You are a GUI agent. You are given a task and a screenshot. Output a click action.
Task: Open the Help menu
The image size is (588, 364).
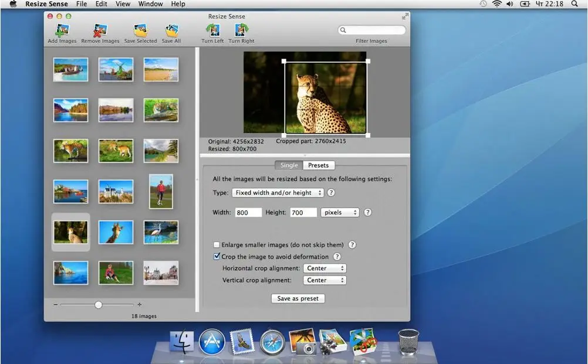coord(178,4)
